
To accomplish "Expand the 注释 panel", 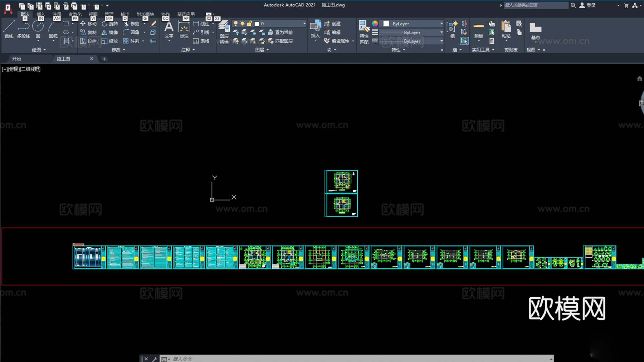I will coord(188,50).
